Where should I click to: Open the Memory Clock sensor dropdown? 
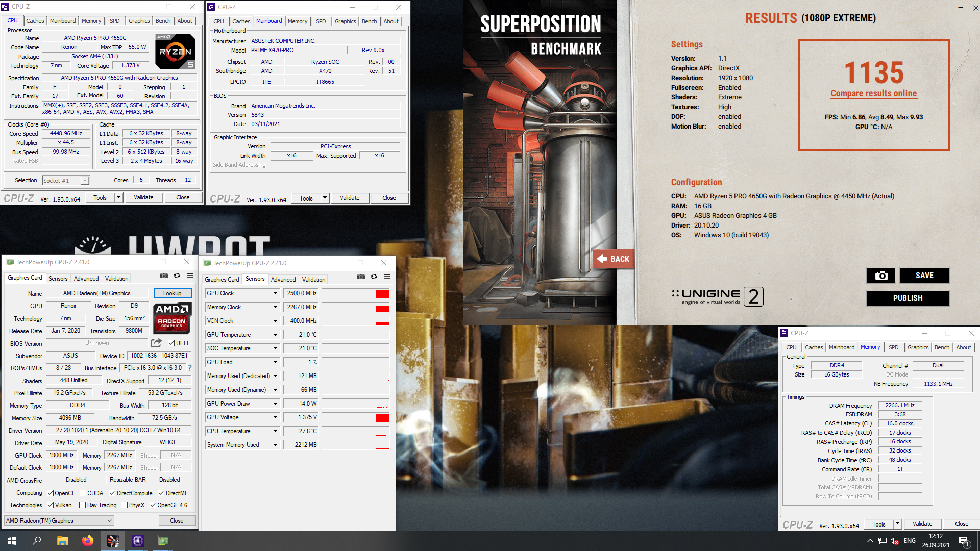coord(275,307)
